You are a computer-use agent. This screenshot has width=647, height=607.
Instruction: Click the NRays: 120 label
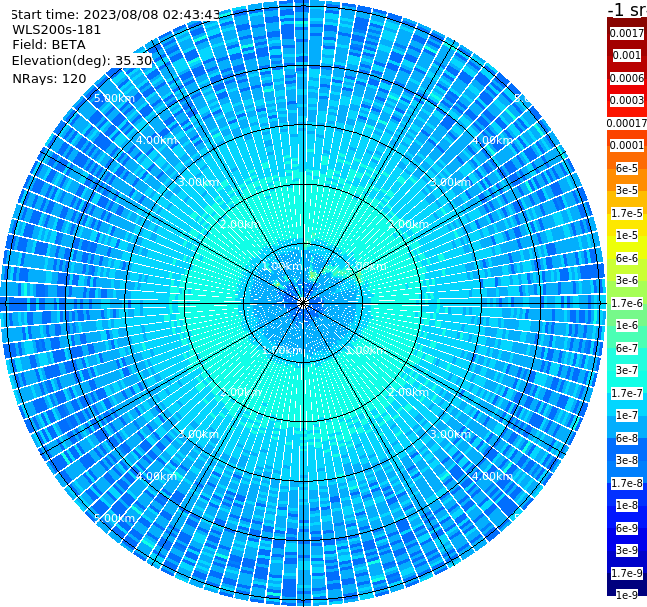click(49, 78)
